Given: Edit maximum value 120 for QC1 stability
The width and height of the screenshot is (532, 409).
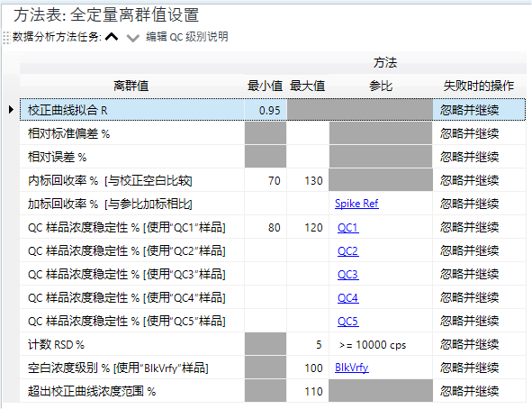Looking at the screenshot, I should tap(308, 227).
